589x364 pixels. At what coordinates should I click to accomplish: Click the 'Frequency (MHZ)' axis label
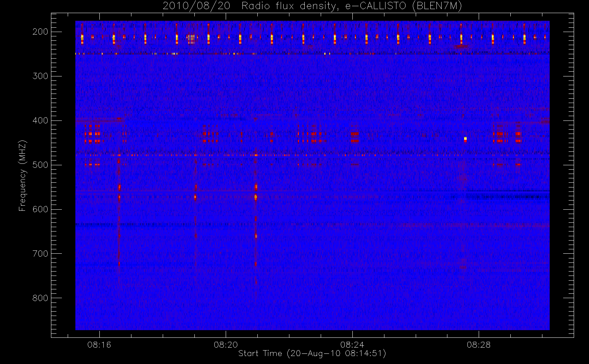coord(23,175)
